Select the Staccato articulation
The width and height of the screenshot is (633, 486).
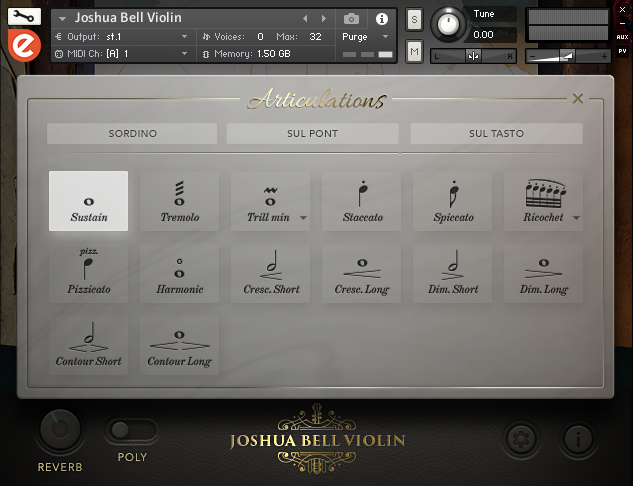(x=362, y=201)
